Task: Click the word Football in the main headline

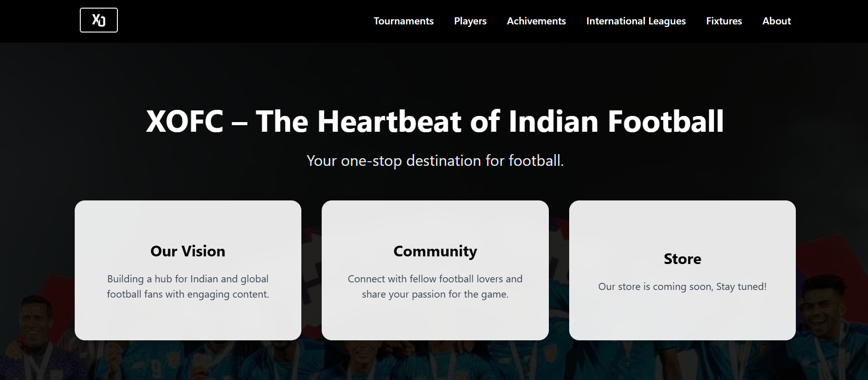Action: [x=666, y=122]
